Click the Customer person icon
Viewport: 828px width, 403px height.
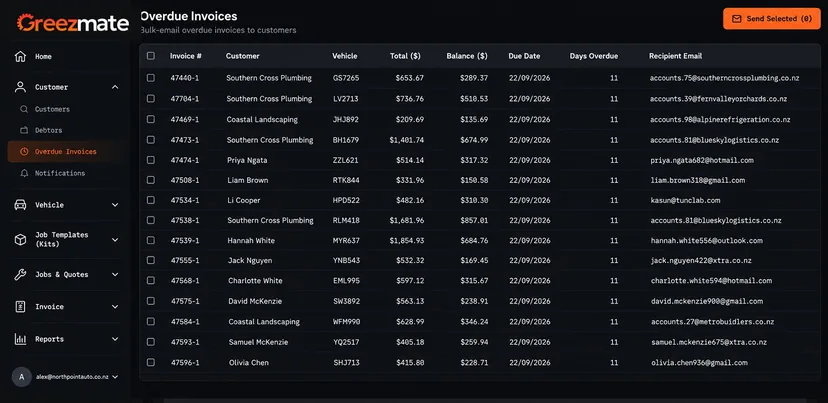(x=20, y=87)
